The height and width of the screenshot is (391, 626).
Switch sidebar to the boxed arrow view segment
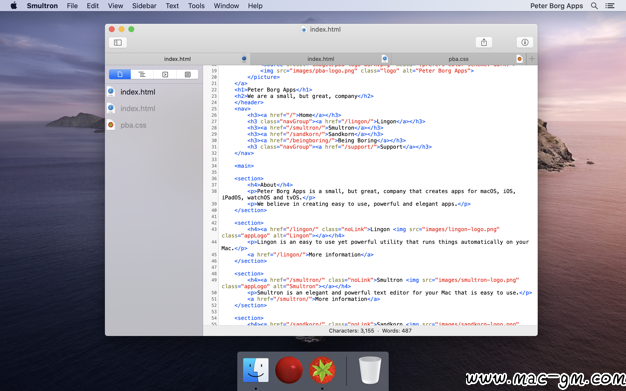tap(165, 74)
